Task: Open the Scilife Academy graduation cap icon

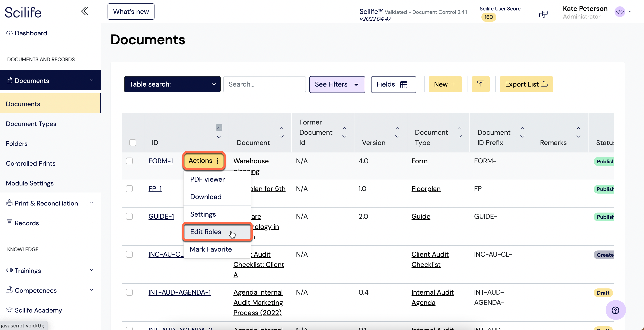Action: coord(9,310)
